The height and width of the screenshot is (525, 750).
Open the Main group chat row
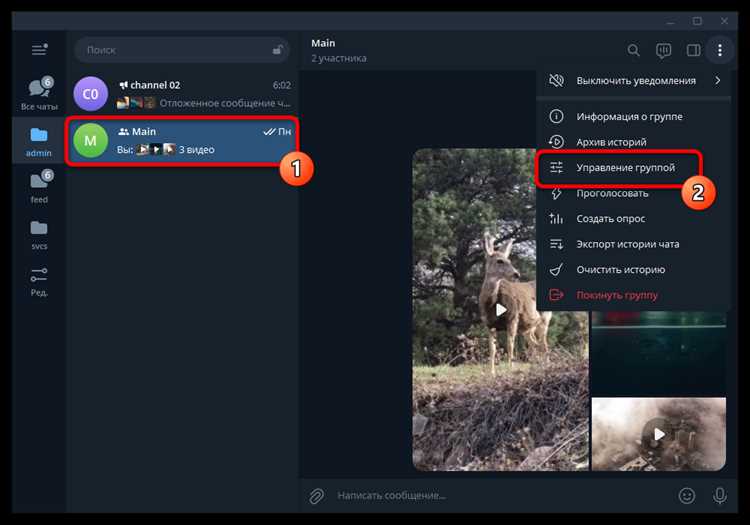pos(182,141)
